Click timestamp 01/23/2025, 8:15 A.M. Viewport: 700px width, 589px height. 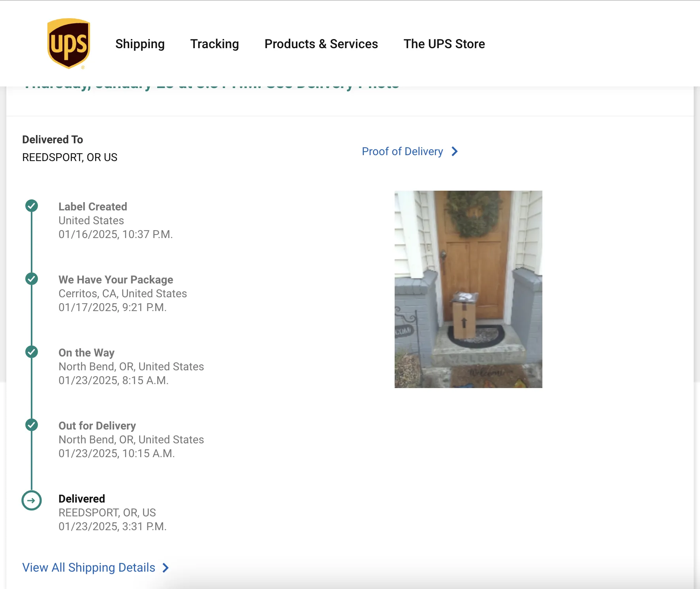tap(114, 380)
